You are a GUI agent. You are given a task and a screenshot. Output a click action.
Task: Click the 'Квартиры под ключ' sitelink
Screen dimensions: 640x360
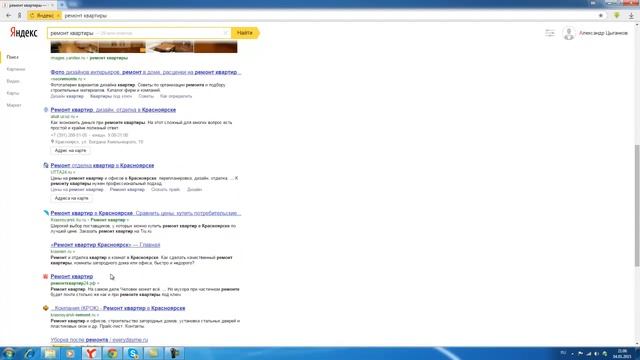(x=111, y=96)
